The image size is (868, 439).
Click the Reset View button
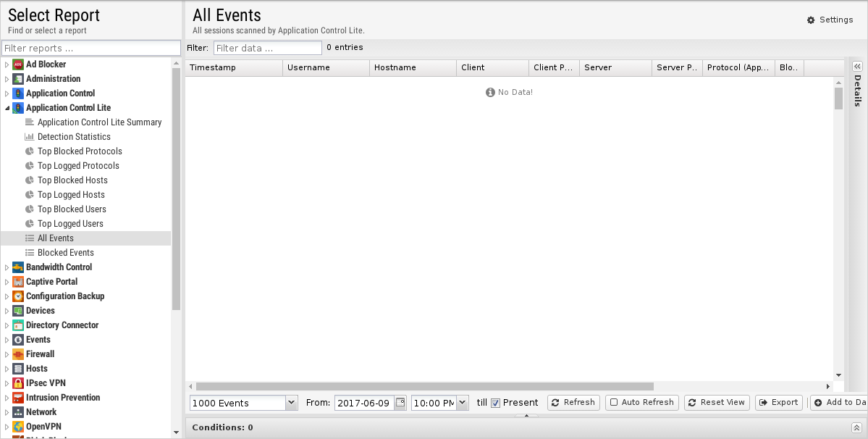717,403
